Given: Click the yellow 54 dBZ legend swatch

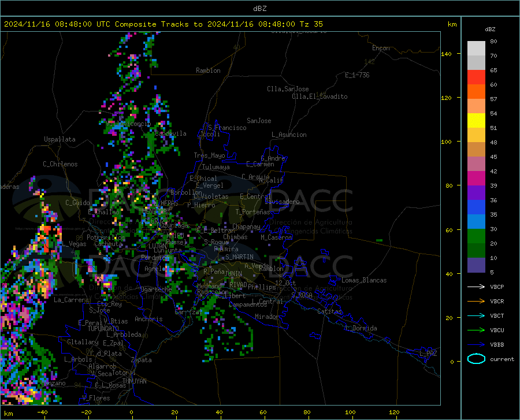Looking at the screenshot, I should pyautogui.click(x=476, y=121).
